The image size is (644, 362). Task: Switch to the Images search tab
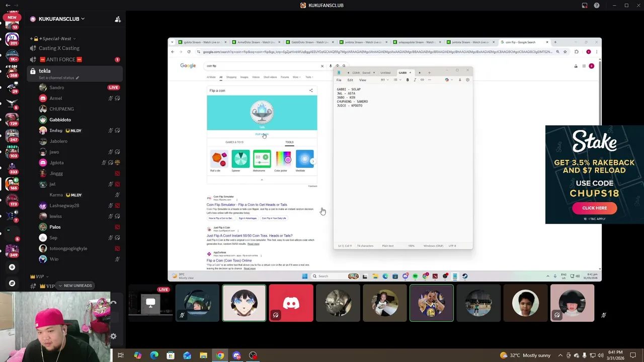coord(244,77)
